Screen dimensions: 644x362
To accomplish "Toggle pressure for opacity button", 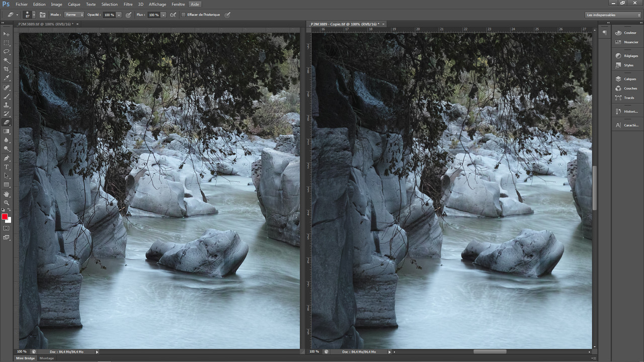I will coord(128,15).
